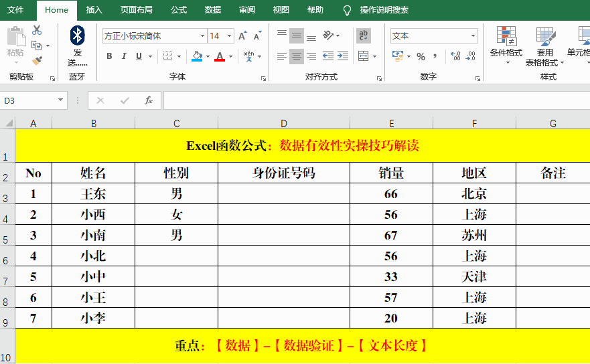Open Name Box dropdown next to D3
This screenshot has width=590, height=364.
(x=60, y=100)
